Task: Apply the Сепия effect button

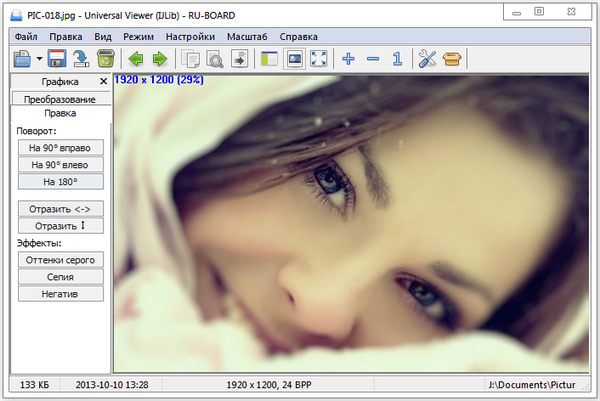Action: pos(60,276)
